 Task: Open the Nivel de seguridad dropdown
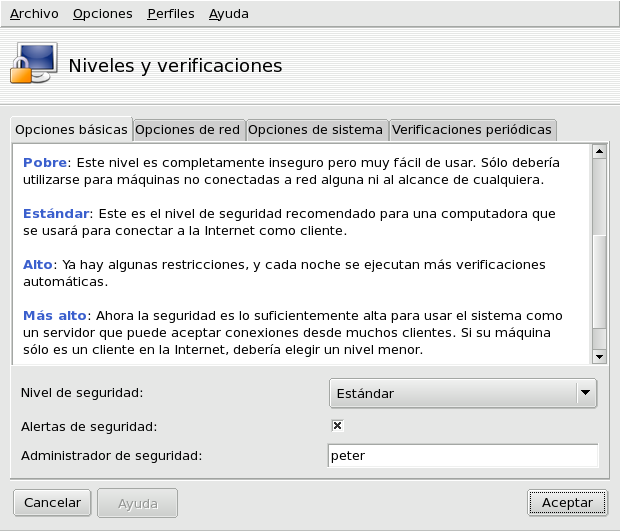[463, 393]
